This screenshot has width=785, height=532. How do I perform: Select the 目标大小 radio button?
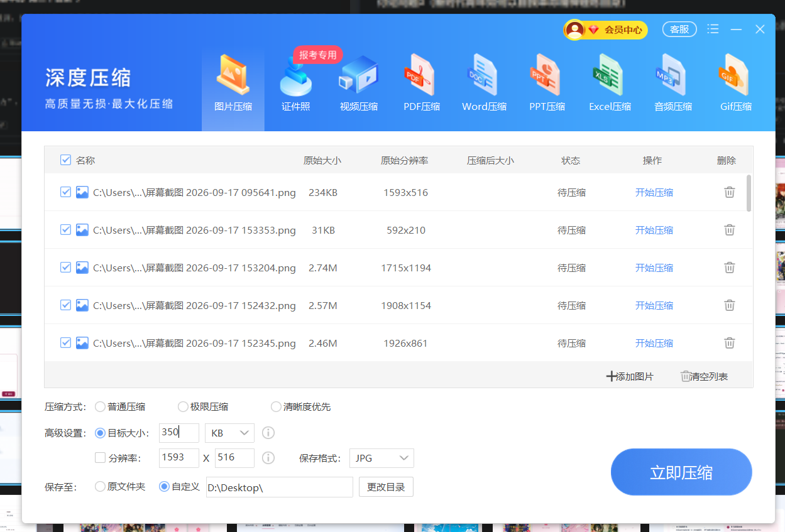(x=100, y=433)
